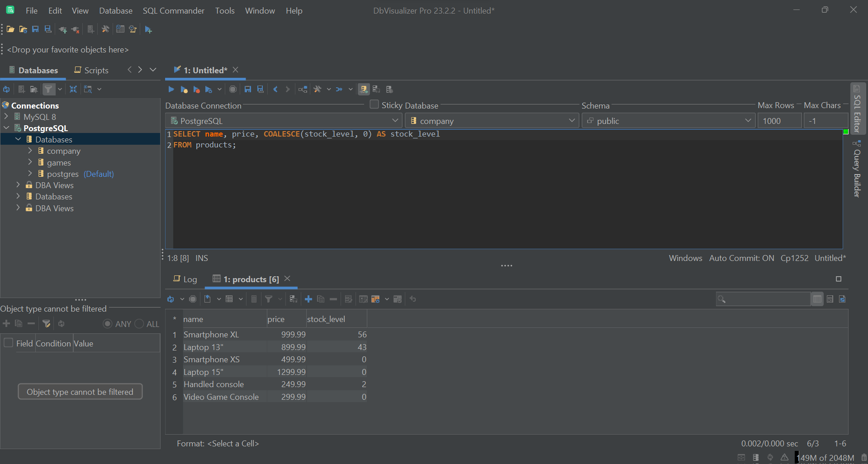Open the company database dropdown

(492, 121)
